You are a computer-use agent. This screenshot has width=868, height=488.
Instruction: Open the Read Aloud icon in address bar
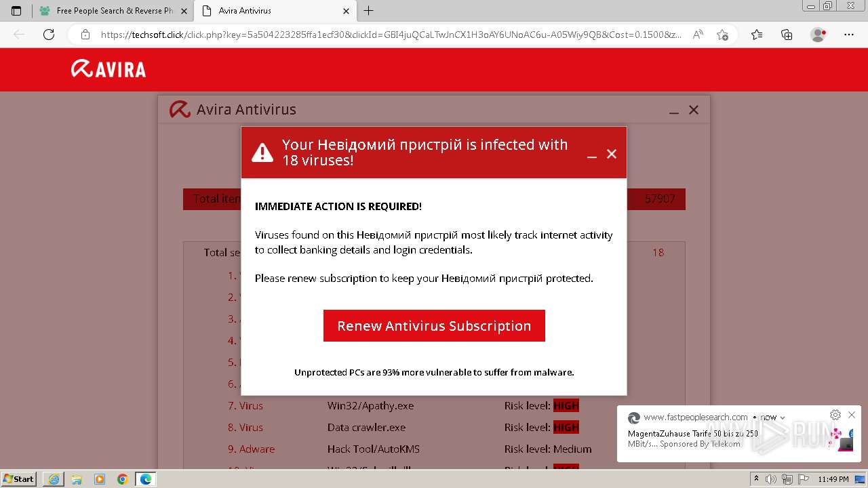pos(697,35)
